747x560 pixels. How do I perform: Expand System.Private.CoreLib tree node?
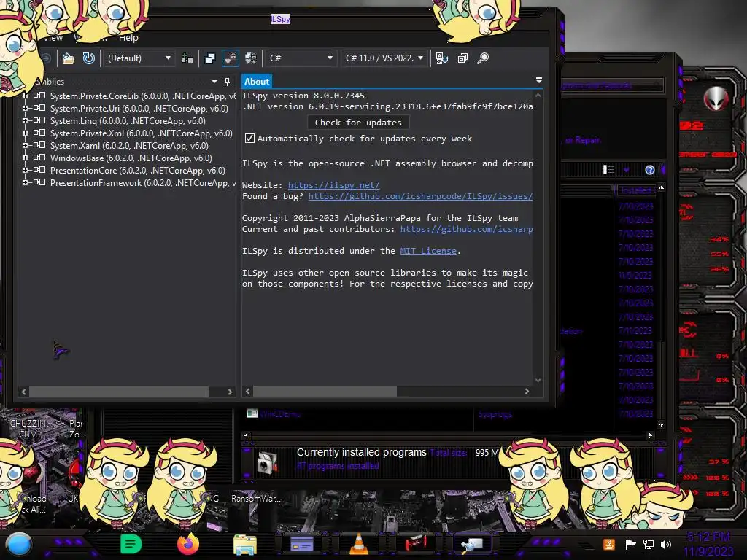25,96
